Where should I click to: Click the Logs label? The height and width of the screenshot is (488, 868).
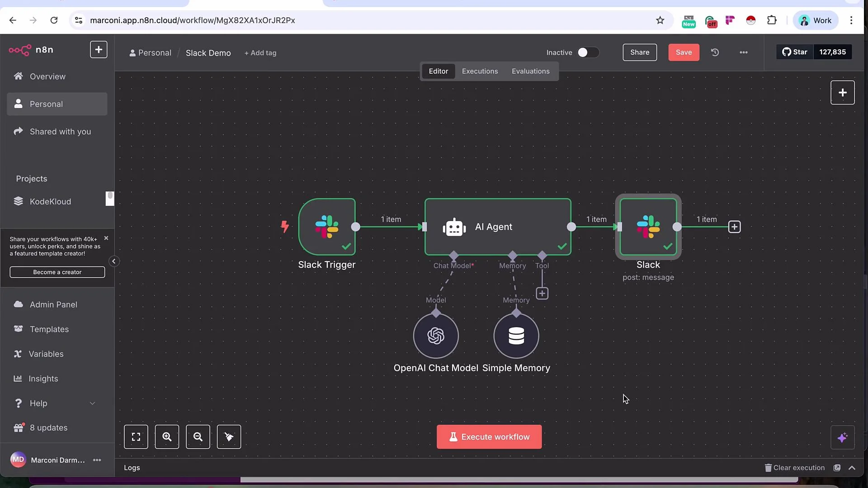click(x=132, y=468)
